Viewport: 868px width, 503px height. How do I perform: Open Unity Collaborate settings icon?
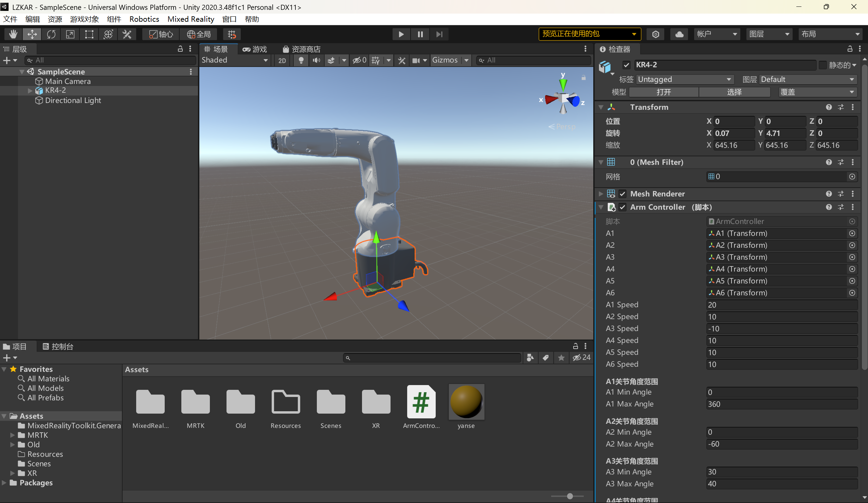pyautogui.click(x=655, y=34)
